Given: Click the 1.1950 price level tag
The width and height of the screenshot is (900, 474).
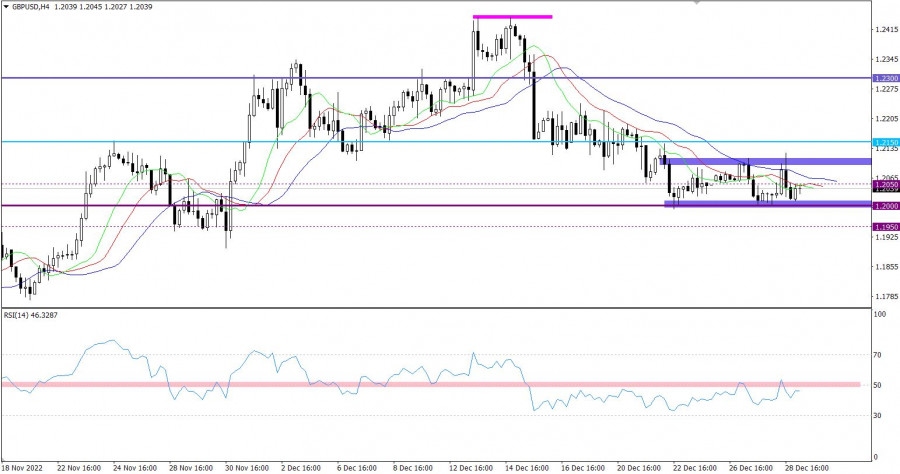Looking at the screenshot, I should tap(886, 226).
